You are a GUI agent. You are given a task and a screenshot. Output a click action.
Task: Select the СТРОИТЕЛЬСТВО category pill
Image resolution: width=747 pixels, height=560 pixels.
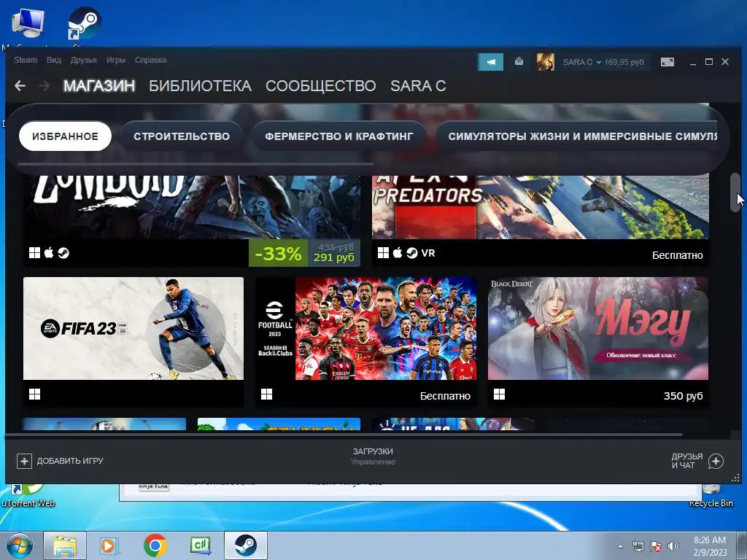click(182, 136)
